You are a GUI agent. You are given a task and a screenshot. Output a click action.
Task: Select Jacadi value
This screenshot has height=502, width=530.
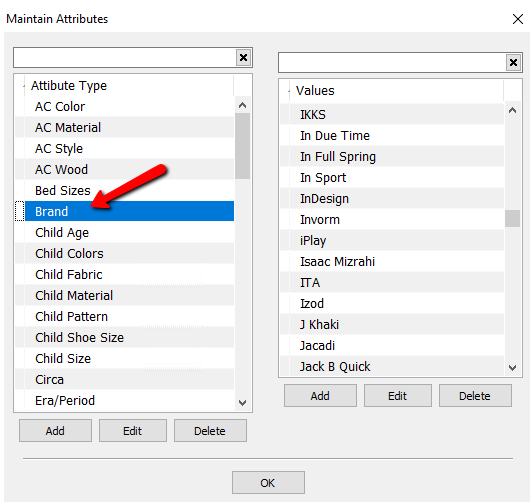coord(392,345)
